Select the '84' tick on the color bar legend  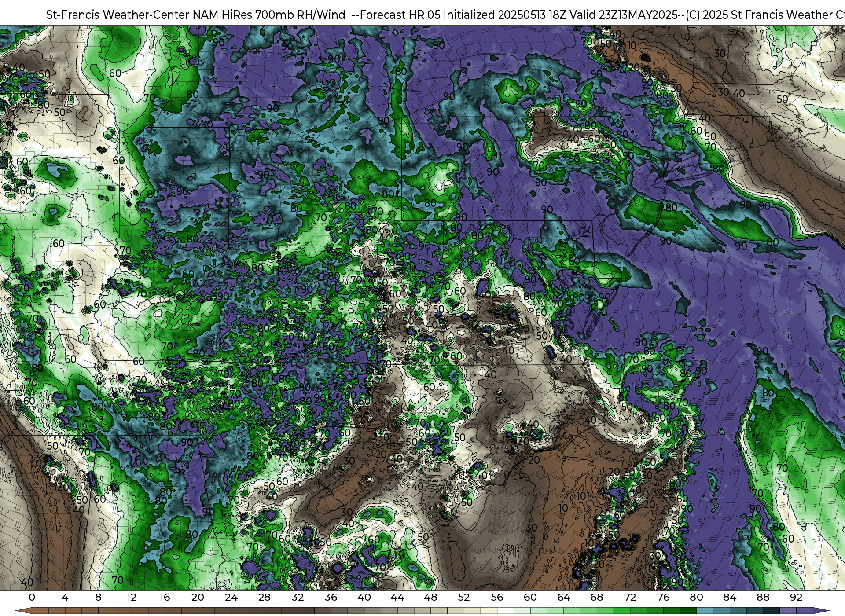730,597
